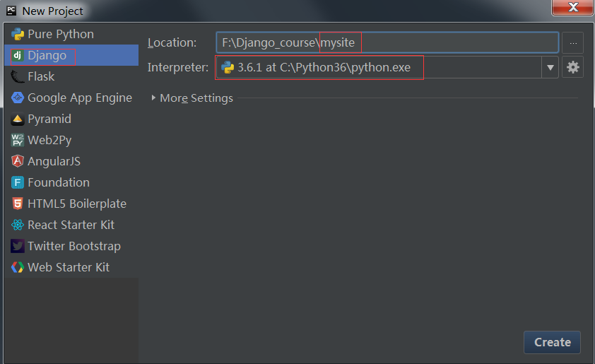
Task: Select Foundation project type
Action: point(71,182)
